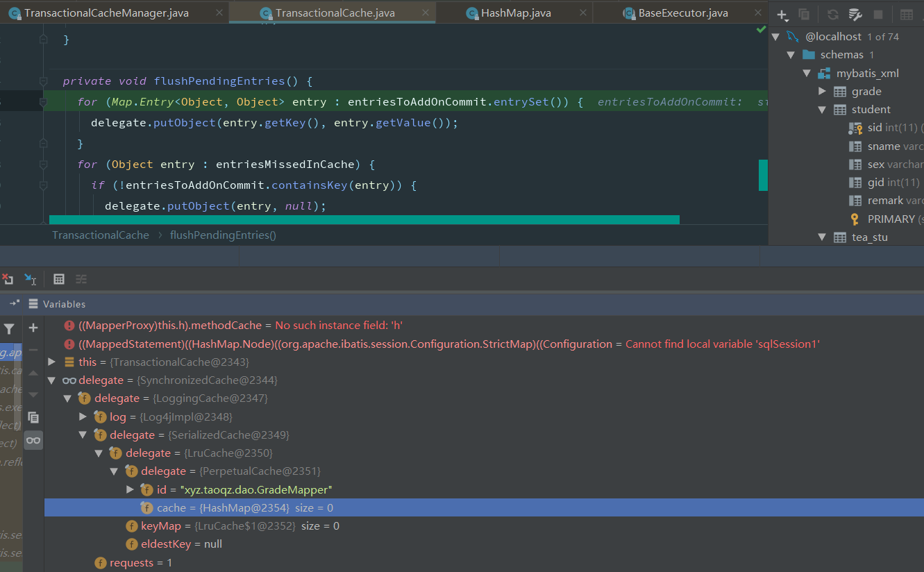924x572 pixels.
Task: Expand the 'this' TransactionalCache variable
Action: [51, 362]
